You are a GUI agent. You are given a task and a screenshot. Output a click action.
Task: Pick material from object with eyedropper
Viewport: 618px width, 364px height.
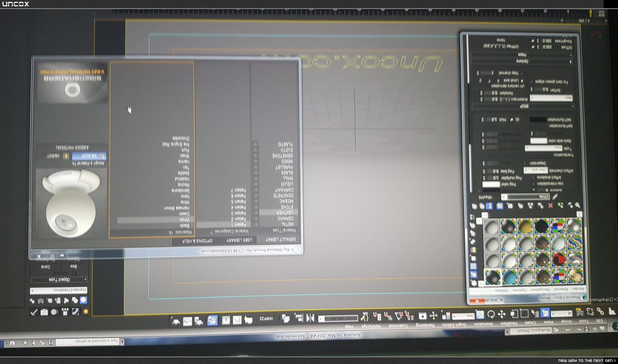[555, 197]
